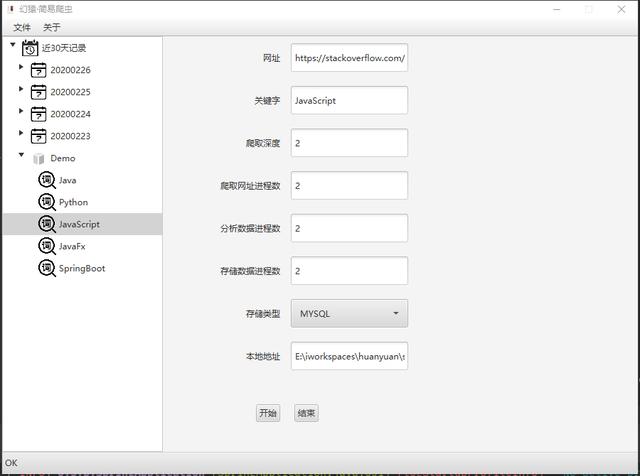Click the keyword search icon beside JavaFx

[x=47, y=246]
